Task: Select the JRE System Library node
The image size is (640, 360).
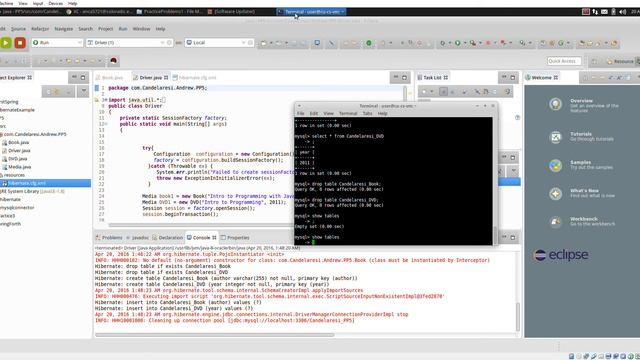Action: point(32,191)
